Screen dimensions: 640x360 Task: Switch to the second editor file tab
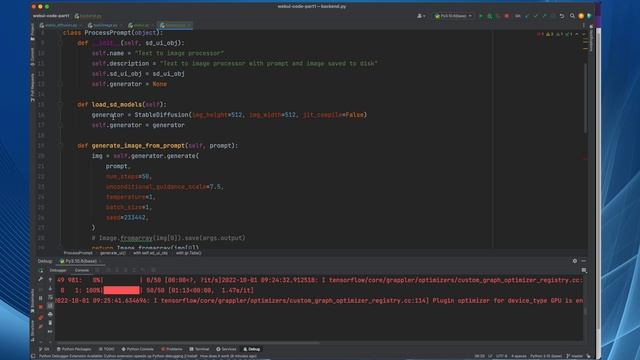pyautogui.click(x=105, y=25)
